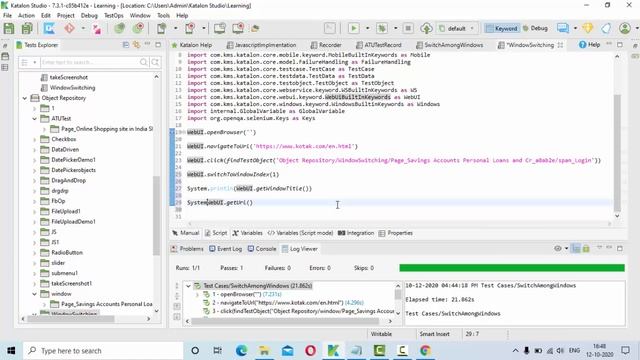Click the Record Web icon

click(x=139, y=28)
